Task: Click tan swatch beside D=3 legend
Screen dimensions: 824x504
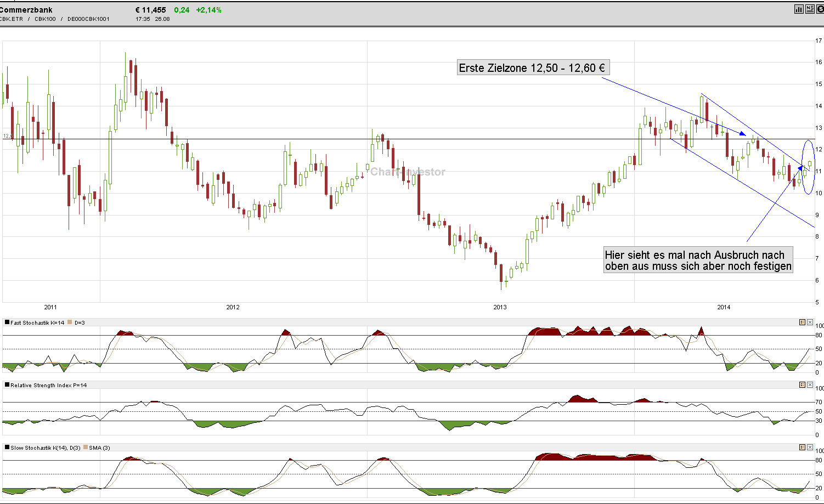Action: click(70, 322)
